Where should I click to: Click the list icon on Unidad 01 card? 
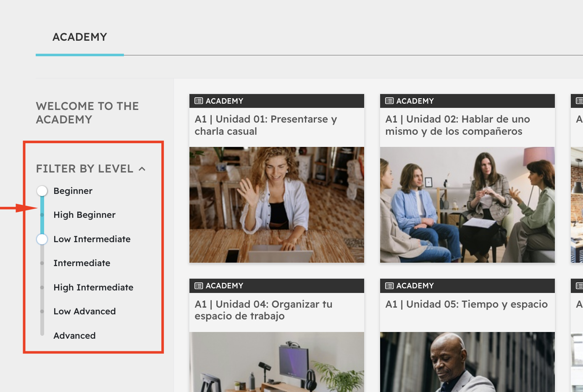[199, 101]
